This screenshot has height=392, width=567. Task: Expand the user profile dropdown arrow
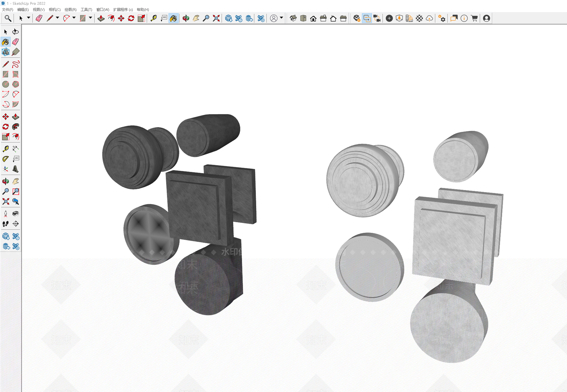pyautogui.click(x=281, y=18)
